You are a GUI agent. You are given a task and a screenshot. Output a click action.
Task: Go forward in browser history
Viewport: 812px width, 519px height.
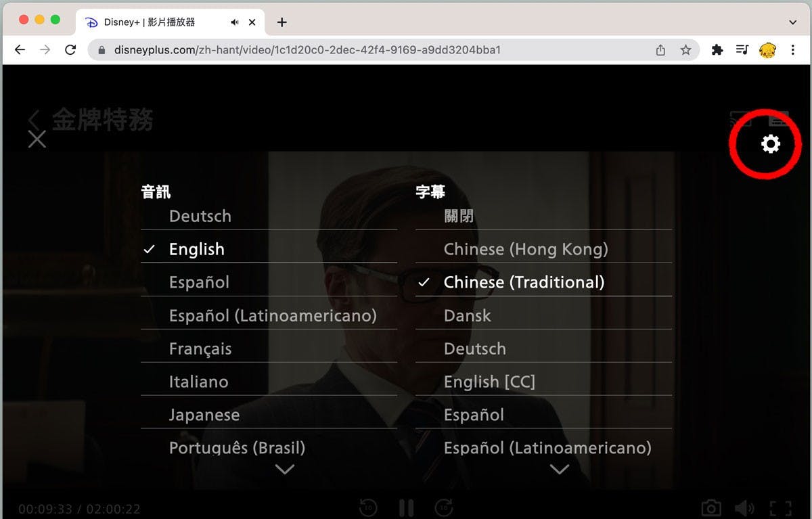(45, 50)
